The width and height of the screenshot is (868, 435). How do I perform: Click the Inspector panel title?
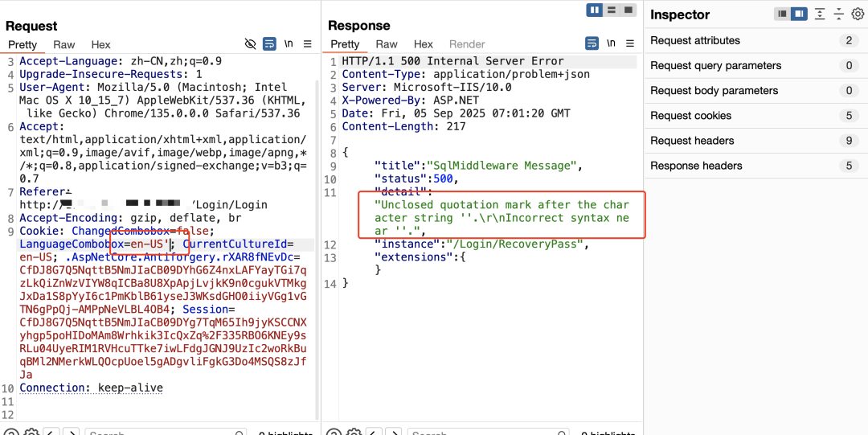[x=680, y=15]
